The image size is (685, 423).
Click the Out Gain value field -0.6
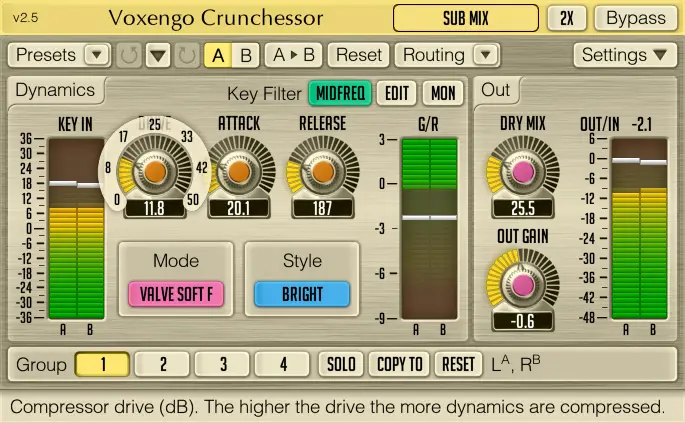click(523, 321)
